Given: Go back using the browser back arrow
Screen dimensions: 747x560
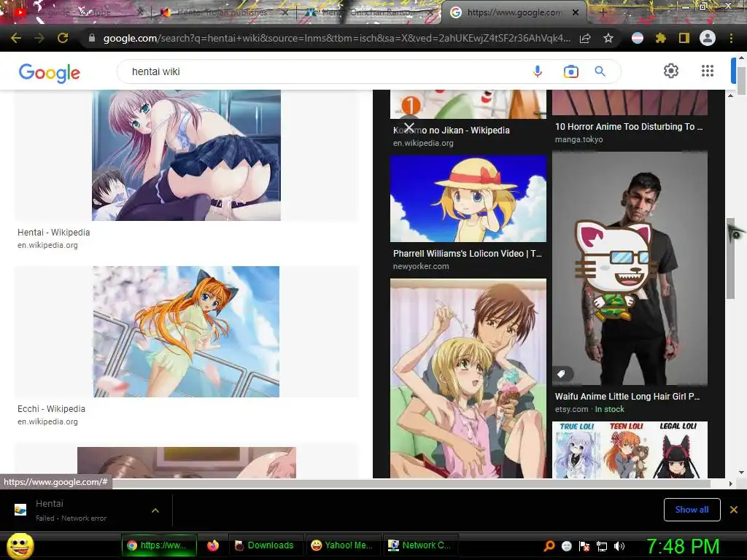Looking at the screenshot, I should click(15, 38).
